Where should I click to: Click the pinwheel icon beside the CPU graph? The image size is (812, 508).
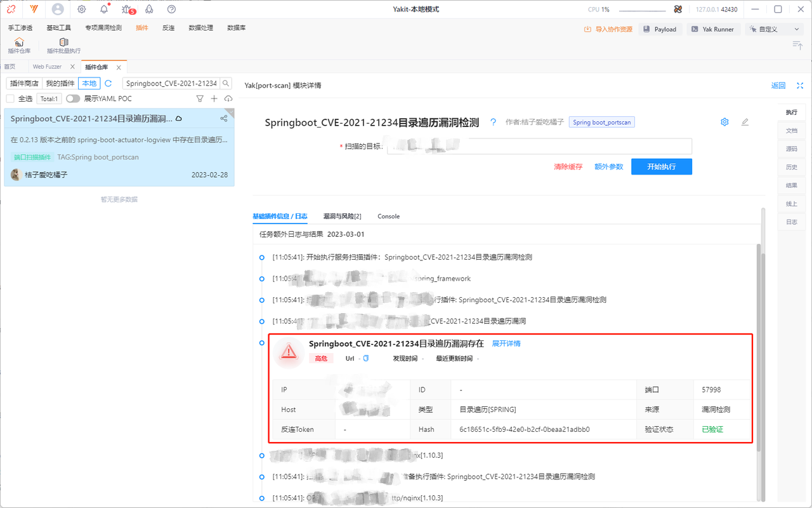click(x=678, y=10)
